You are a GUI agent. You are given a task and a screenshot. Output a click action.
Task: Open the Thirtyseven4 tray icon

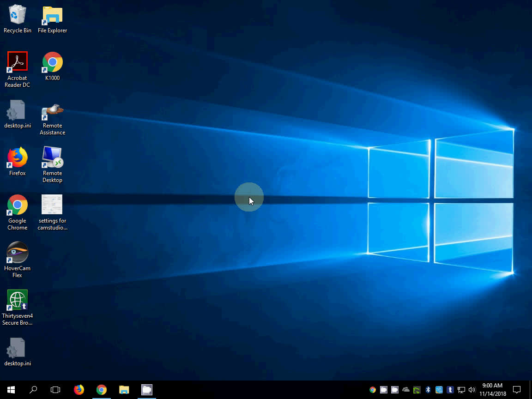(450, 390)
